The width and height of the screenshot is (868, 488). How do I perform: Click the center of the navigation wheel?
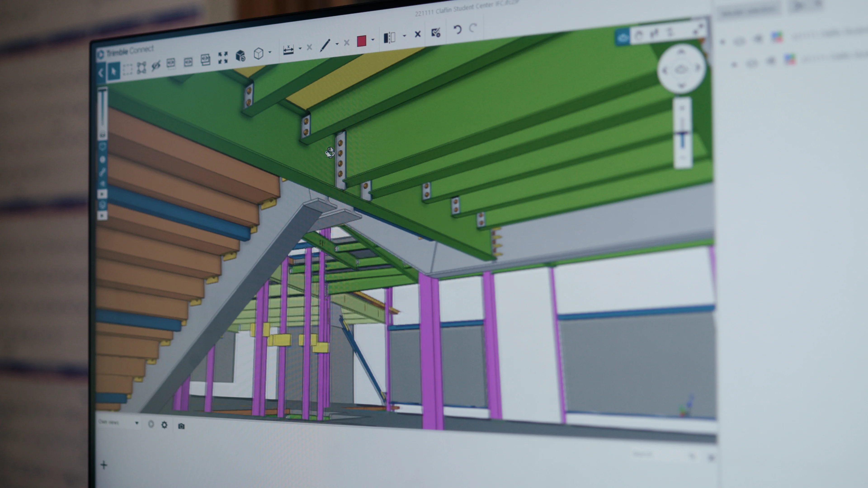pyautogui.click(x=681, y=69)
